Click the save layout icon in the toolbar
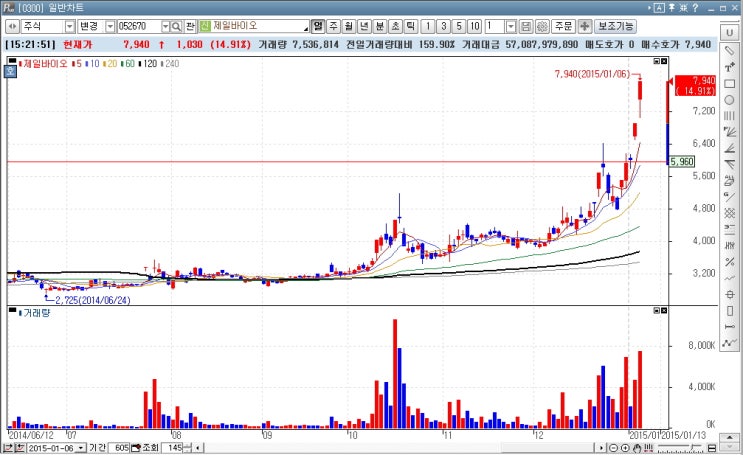743x455 pixels. (526, 27)
